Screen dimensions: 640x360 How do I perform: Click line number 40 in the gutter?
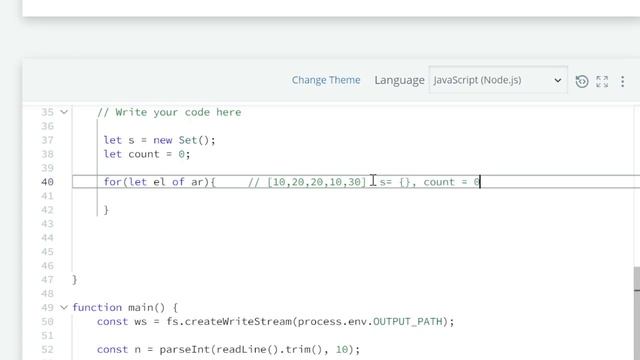click(47, 182)
